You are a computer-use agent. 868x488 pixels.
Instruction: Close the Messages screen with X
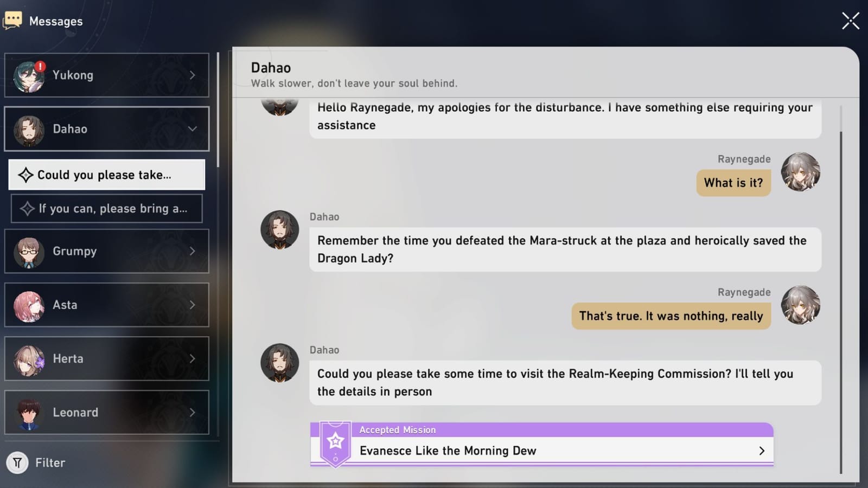(x=850, y=21)
